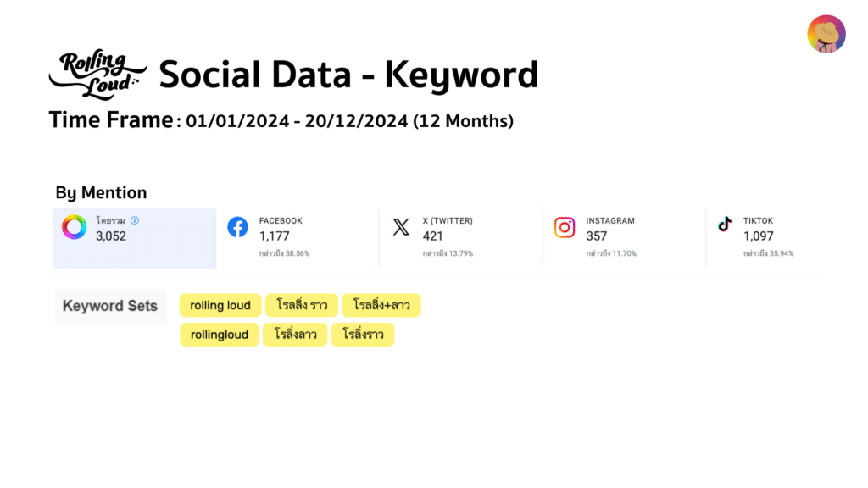Image resolution: width=868 pixels, height=488 pixels.
Task: Click the TikTok logo icon
Action: pos(725,224)
